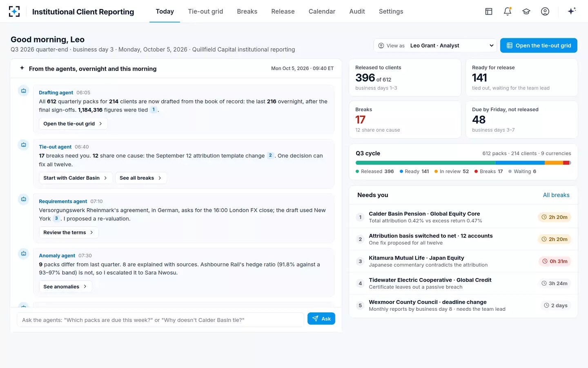This screenshot has width=588, height=368.
Task: Click the Ask send button
Action: pyautogui.click(x=321, y=319)
